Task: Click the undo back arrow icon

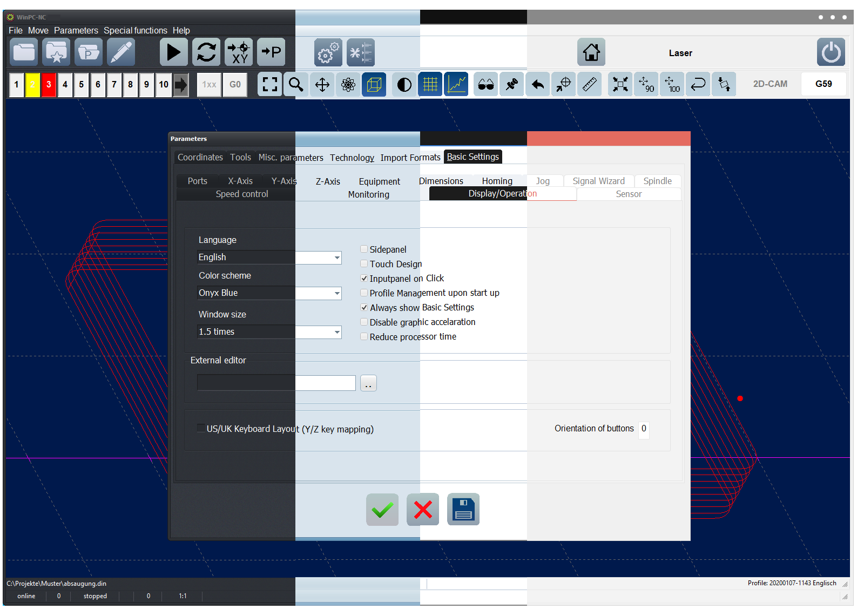Action: click(538, 84)
